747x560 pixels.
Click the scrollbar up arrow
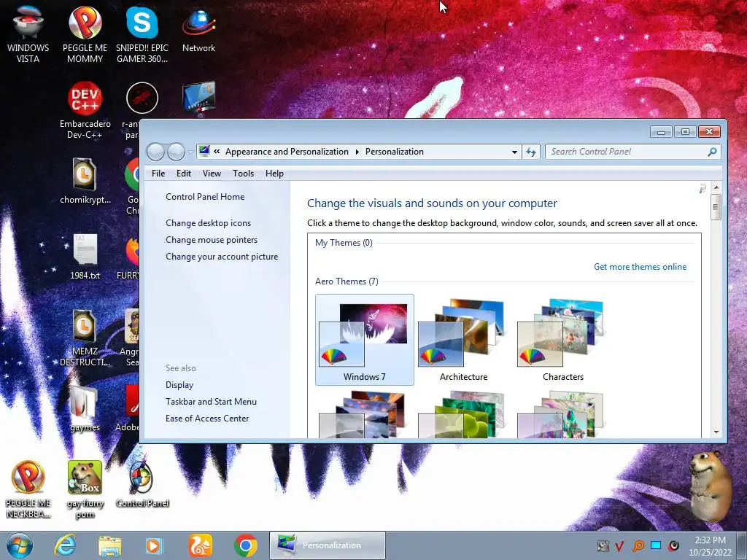716,187
